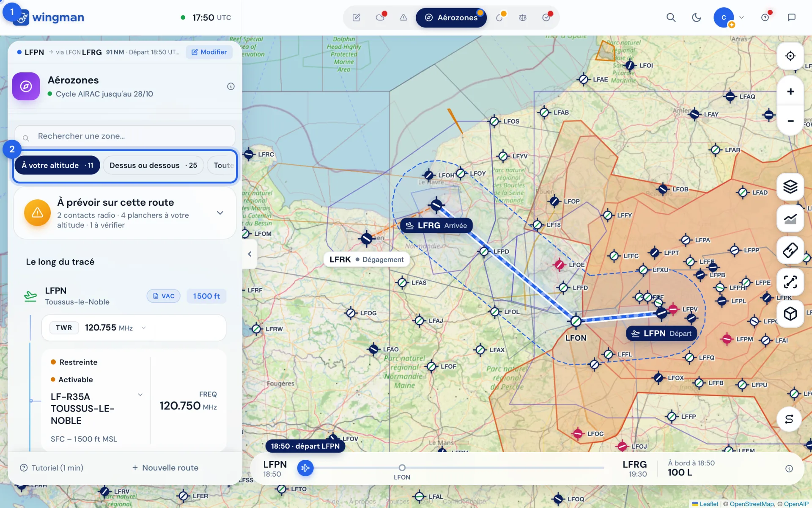Open the TWR 120.755 frequency dropdown

pyautogui.click(x=144, y=328)
